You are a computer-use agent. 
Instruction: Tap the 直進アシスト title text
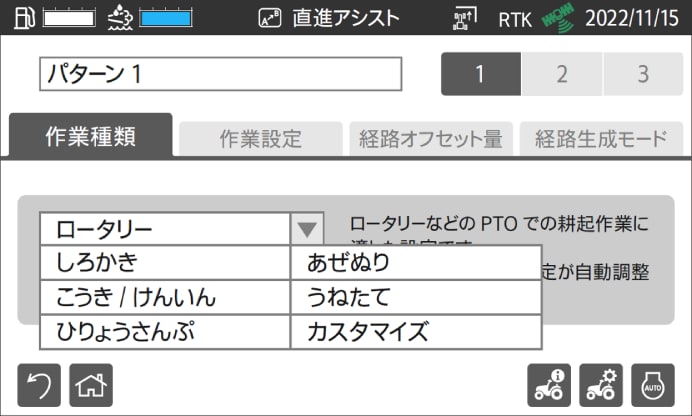click(x=346, y=19)
